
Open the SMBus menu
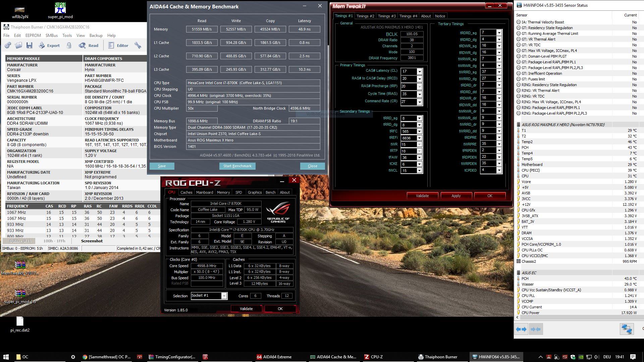52,35
